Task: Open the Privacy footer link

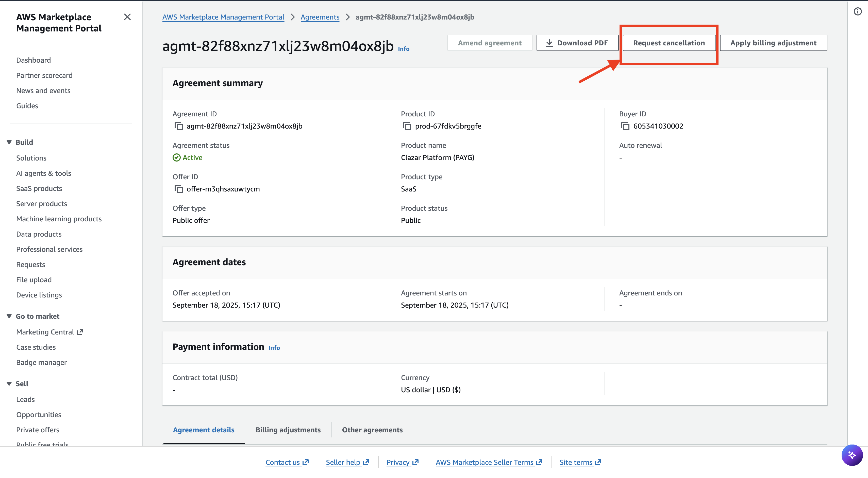Action: (x=402, y=462)
